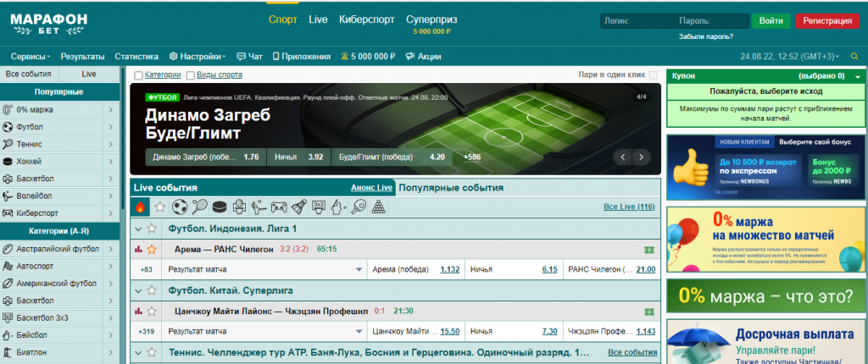
Task: Open statistics icon for Цанчжоу Майти Лайонс match
Action: pyautogui.click(x=138, y=311)
